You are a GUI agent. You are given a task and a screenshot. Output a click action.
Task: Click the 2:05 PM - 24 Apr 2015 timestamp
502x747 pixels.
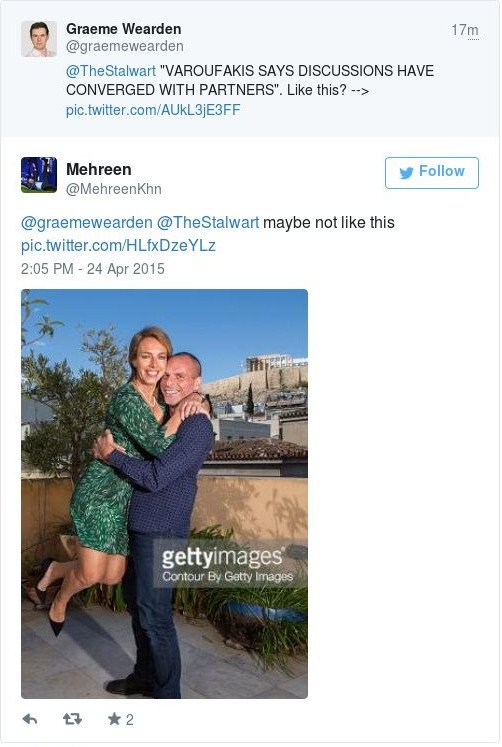click(92, 269)
